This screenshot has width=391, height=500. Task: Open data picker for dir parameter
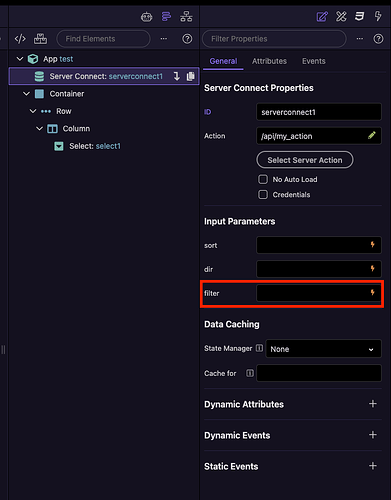tap(373, 269)
